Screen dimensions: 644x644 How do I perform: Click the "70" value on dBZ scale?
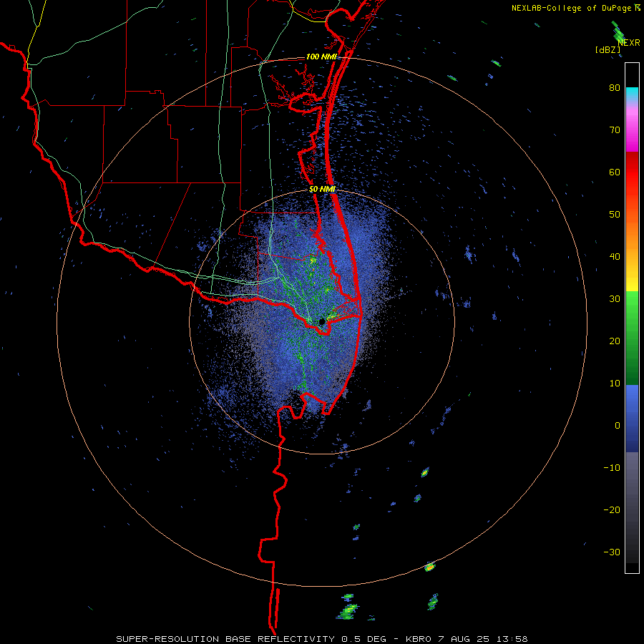(615, 130)
